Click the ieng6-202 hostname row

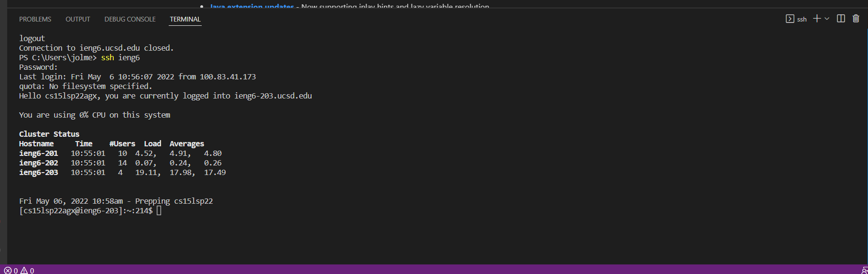tap(38, 163)
